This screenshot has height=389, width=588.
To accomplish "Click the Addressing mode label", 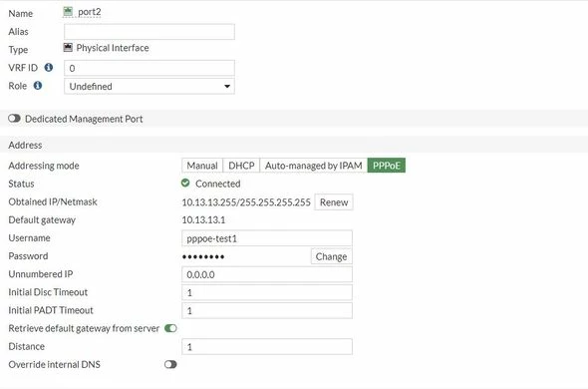I will pos(44,166).
